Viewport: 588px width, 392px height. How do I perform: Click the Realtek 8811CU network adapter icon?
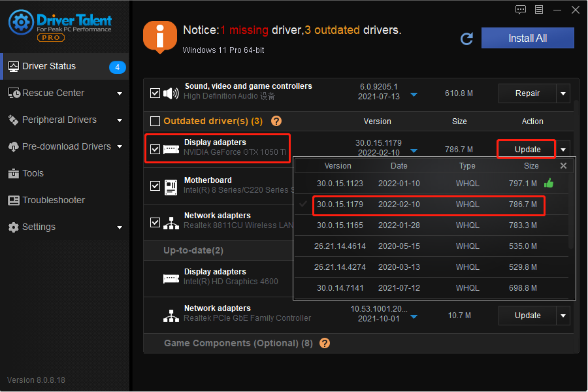click(x=171, y=223)
